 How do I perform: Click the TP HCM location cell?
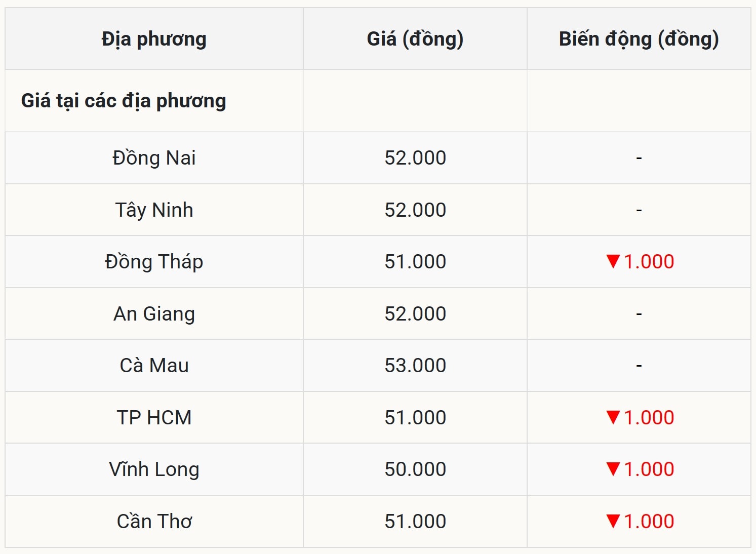154,418
